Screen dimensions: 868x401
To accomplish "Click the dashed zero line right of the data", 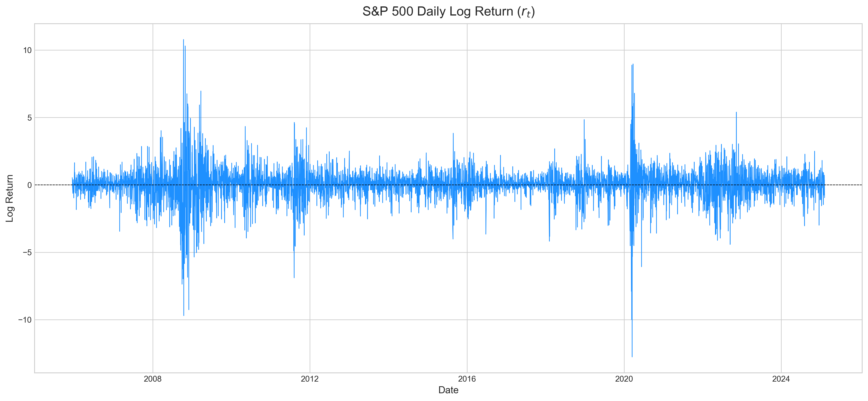I will coord(842,185).
